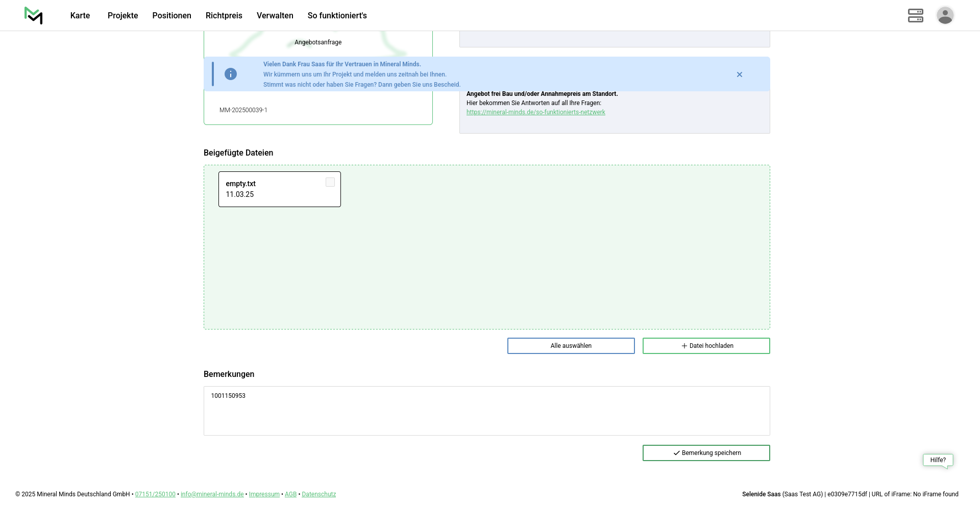The width and height of the screenshot is (980, 507).
Task: Click Datei hochladen button
Action: (706, 346)
